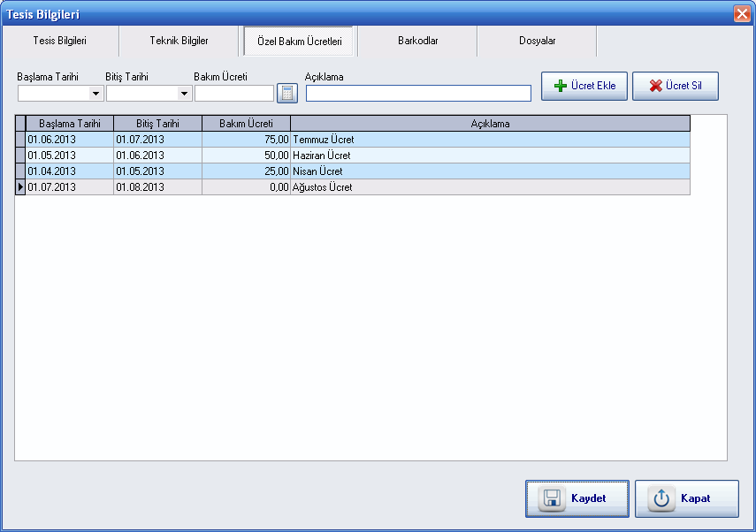Click end date 01.05.2013 in Nisan row

157,171
